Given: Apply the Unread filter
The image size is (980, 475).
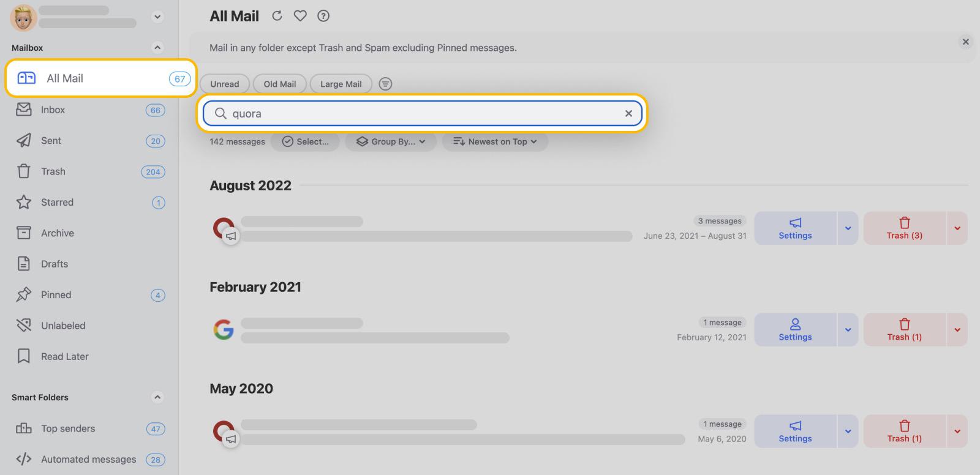Looking at the screenshot, I should click(x=225, y=84).
